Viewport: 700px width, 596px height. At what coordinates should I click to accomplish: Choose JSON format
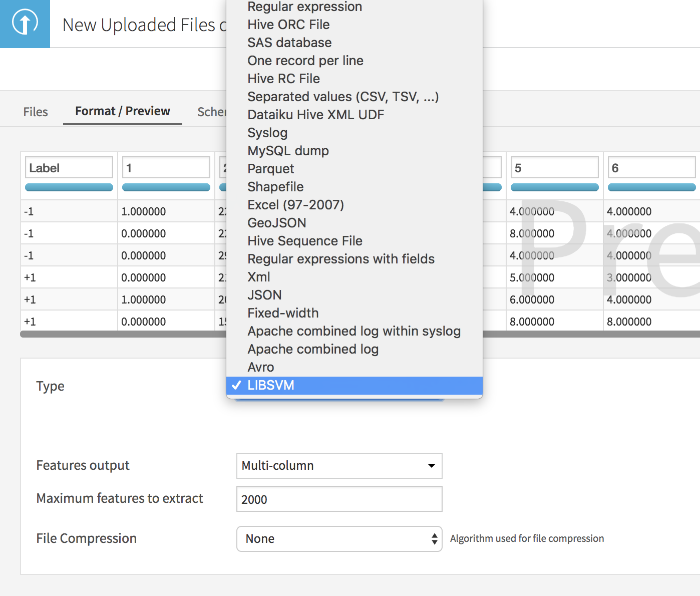tap(355, 295)
